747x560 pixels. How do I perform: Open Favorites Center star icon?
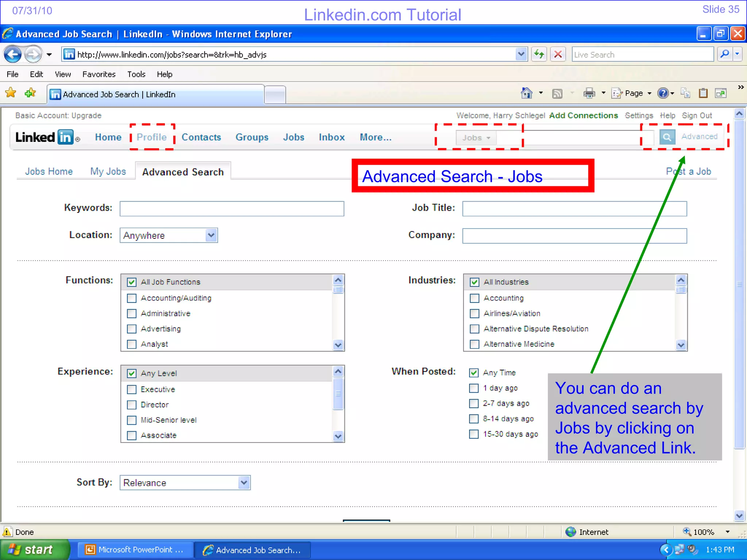click(x=11, y=93)
